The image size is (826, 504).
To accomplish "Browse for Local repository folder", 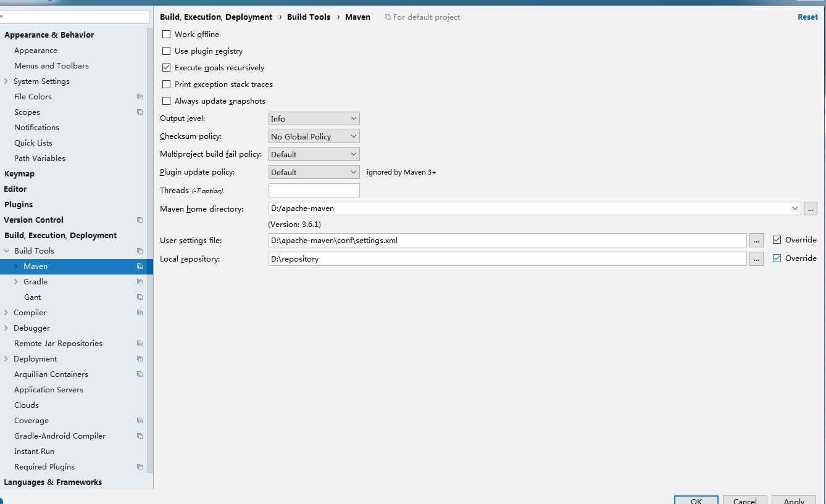I will [756, 259].
